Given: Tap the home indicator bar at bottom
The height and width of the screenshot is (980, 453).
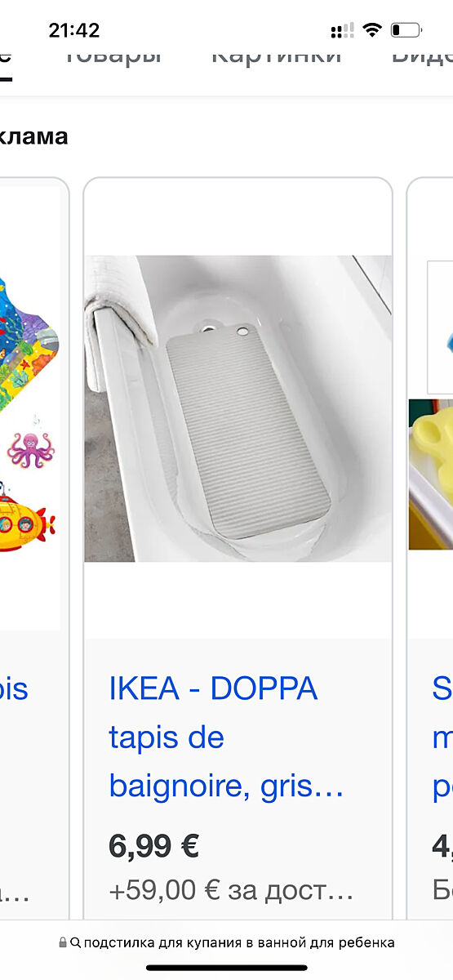Looking at the screenshot, I should point(226,968).
